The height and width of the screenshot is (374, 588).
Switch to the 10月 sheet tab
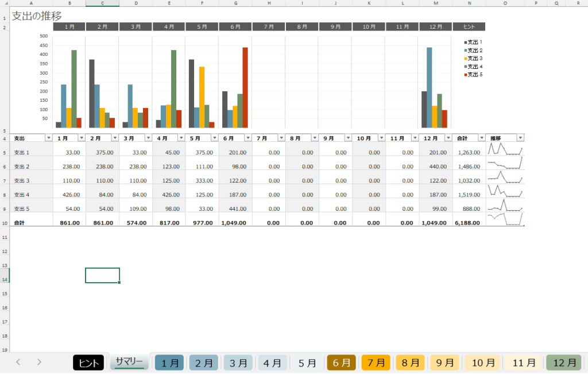482,363
